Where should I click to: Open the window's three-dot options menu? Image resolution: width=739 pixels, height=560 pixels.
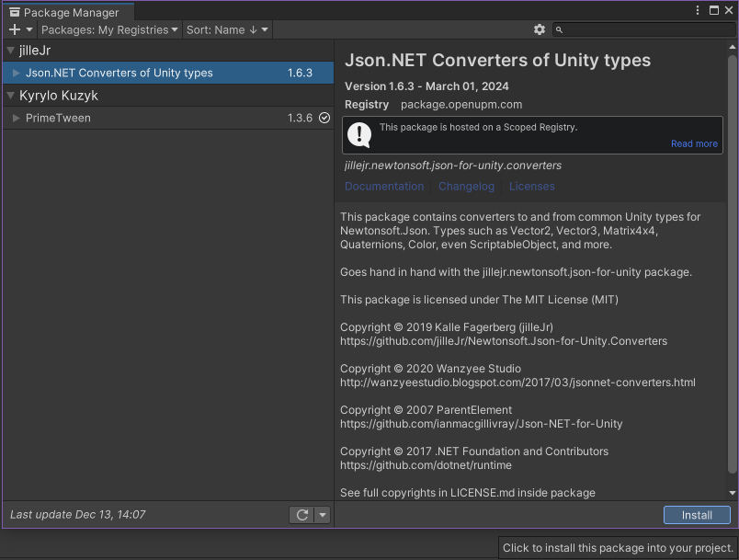[699, 11]
